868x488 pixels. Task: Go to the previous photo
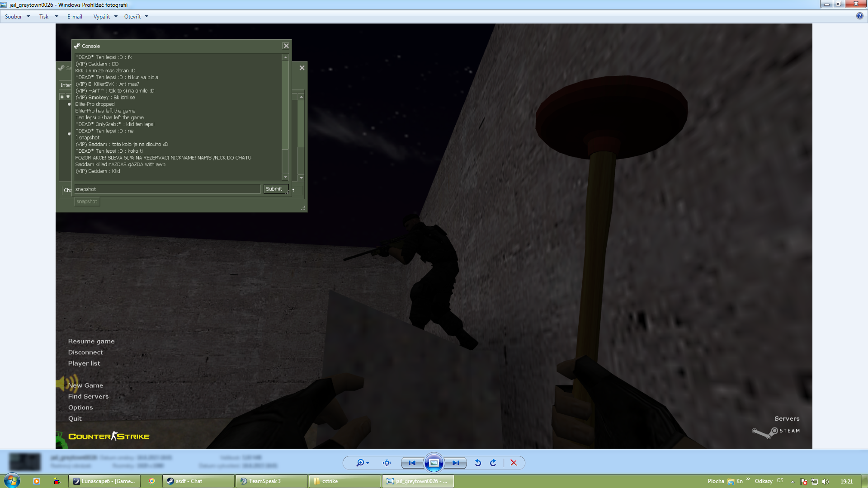pyautogui.click(x=412, y=463)
